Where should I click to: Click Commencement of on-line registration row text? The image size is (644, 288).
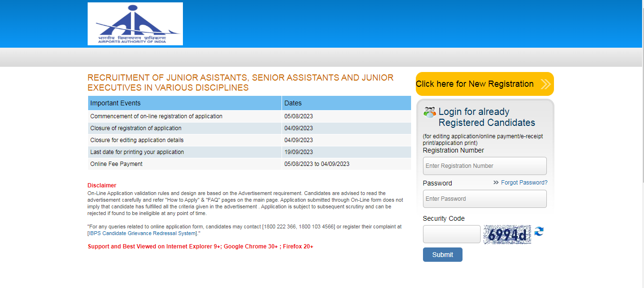click(x=156, y=116)
